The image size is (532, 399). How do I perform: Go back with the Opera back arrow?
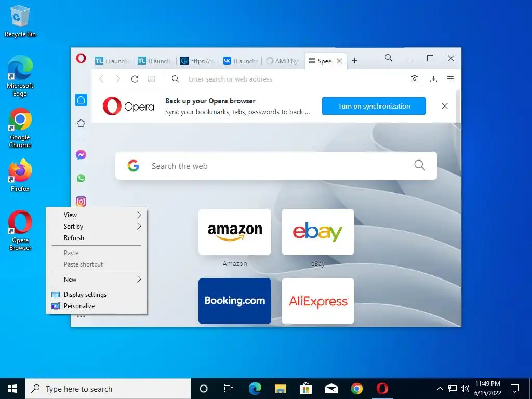coord(101,79)
